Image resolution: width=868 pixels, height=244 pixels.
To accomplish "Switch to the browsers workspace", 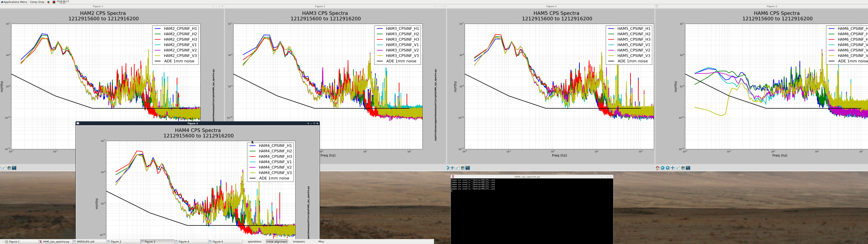I will pos(299,242).
